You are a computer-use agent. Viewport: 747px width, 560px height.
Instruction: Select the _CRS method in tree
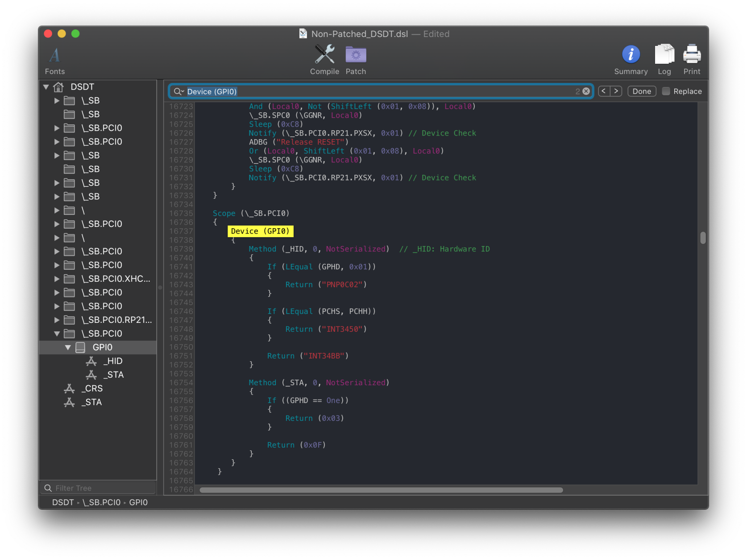(x=92, y=389)
